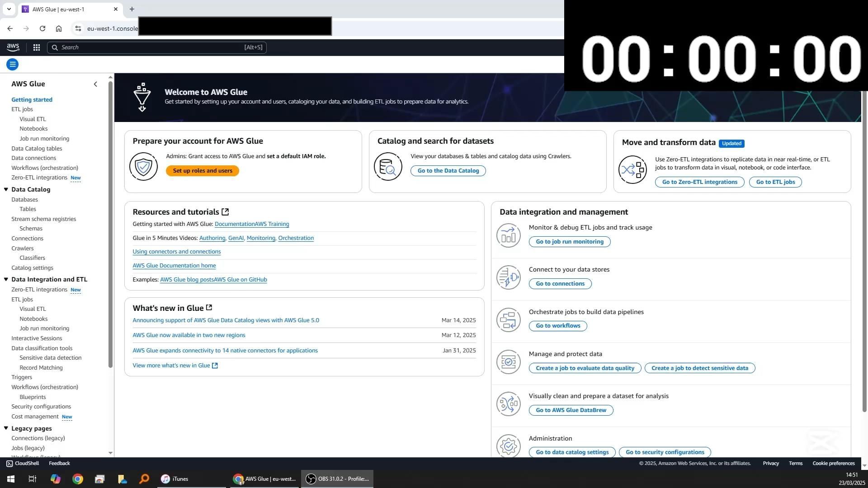Viewport: 868px width, 488px height.
Task: Switch to OBS window in taskbar
Action: tap(337, 479)
